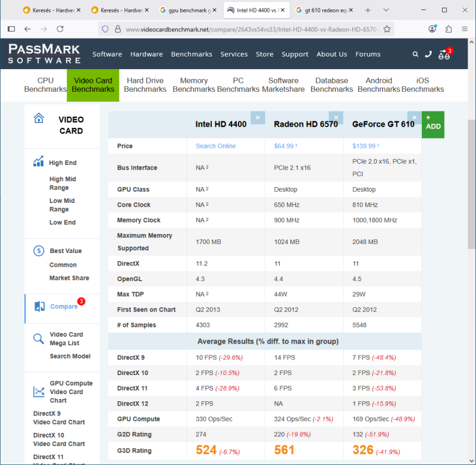Open DirectX 9 Video Card Chart link
Viewport: 476px width, 465px height.
pos(59,417)
